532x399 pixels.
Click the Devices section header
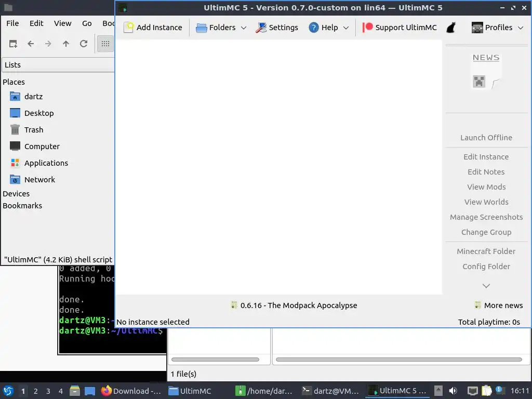coord(16,194)
